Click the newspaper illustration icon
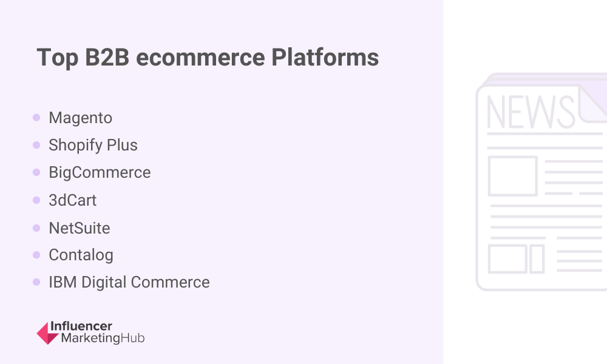The height and width of the screenshot is (364, 607). pos(541,181)
